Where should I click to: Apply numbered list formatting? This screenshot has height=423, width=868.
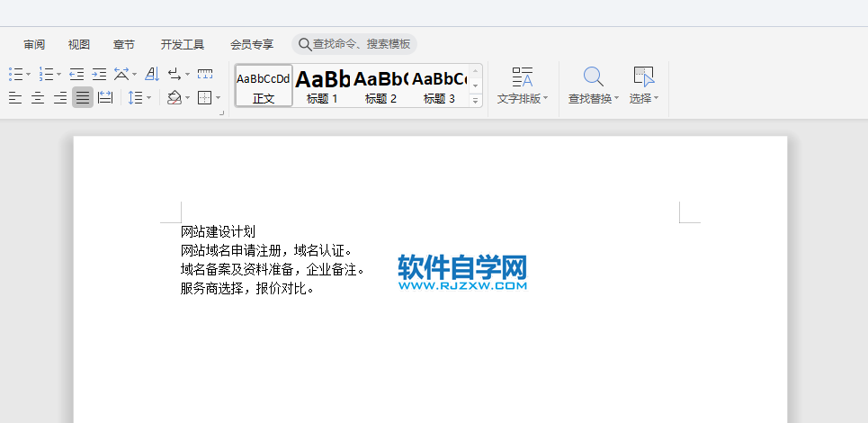[46, 74]
